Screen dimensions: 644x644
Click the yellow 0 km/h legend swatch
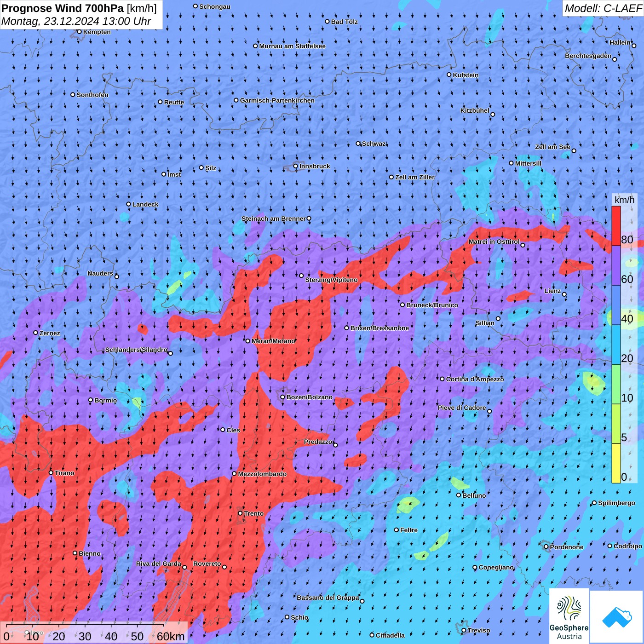[x=616, y=463]
